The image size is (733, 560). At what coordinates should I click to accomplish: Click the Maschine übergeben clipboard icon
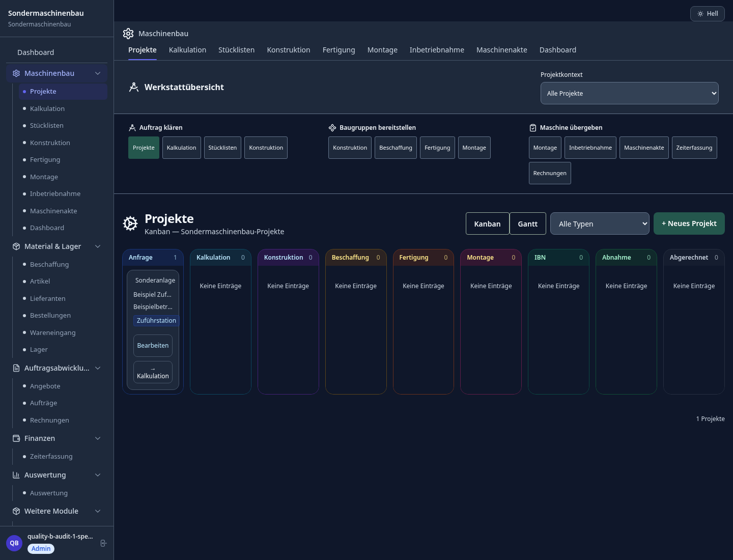point(533,128)
